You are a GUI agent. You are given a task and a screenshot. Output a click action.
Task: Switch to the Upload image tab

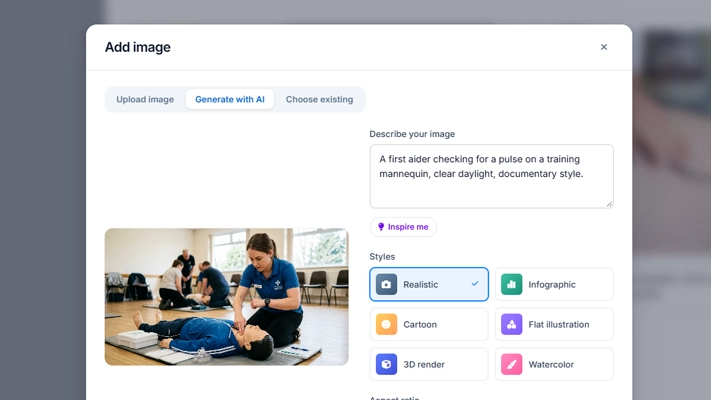pos(145,99)
